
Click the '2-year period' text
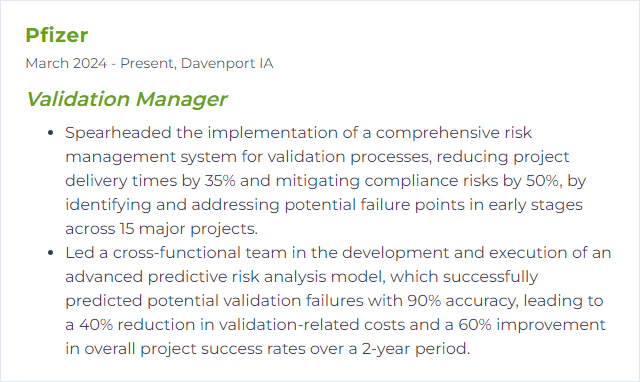[414, 349]
